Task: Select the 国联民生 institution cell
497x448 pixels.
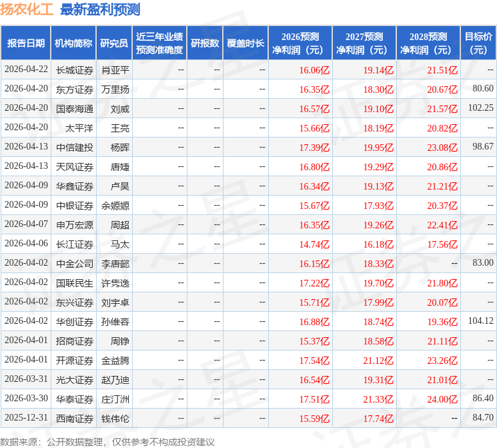Action: 75,283
